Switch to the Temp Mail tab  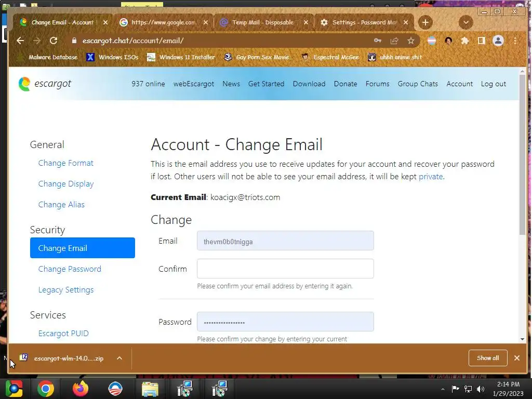coord(263,22)
